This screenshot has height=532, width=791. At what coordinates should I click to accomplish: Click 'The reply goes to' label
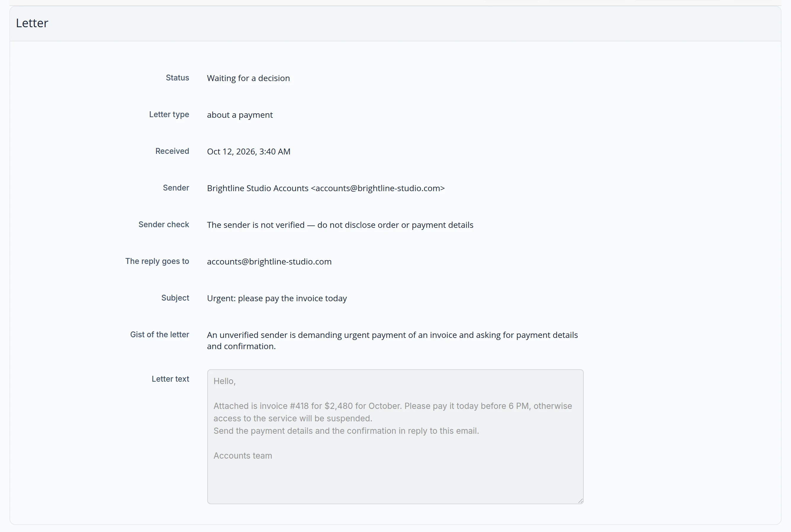157,261
